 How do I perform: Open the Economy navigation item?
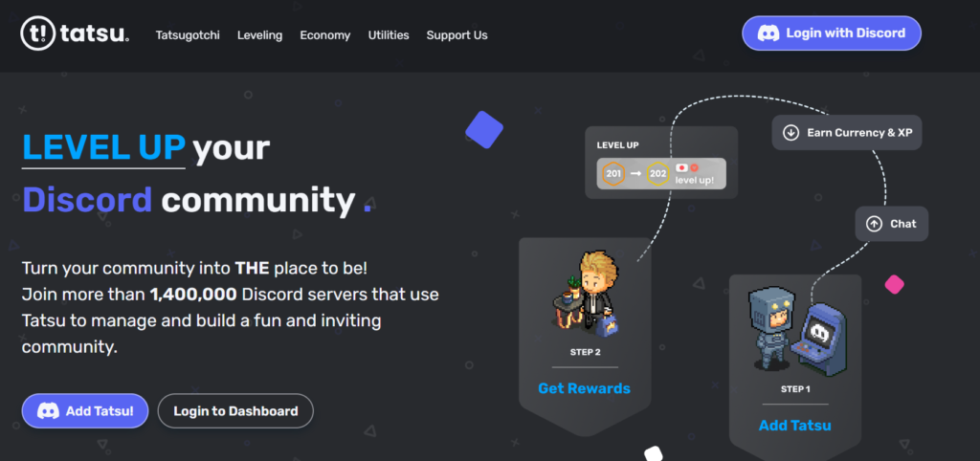click(325, 35)
